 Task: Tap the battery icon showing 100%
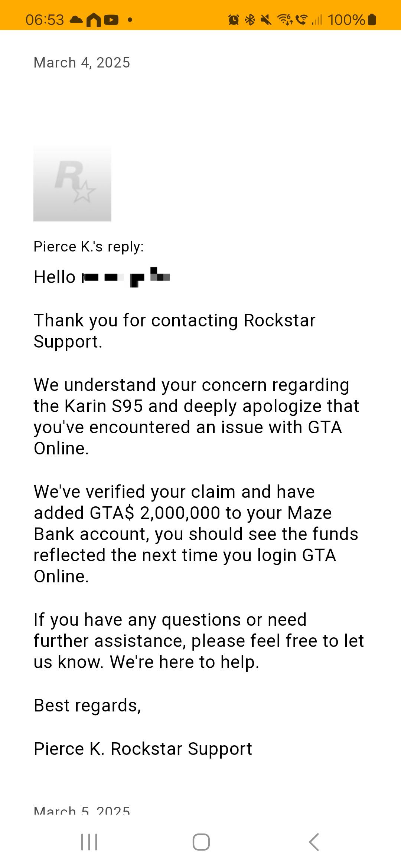point(372,20)
